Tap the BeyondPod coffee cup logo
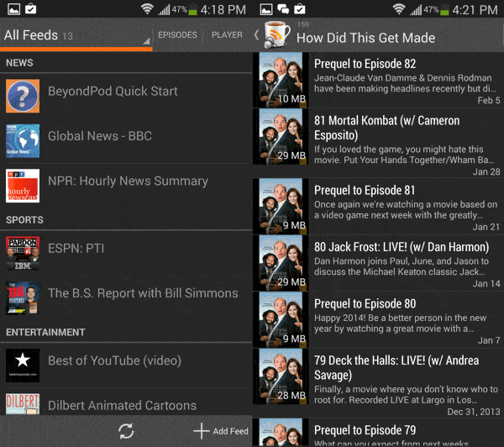The height and width of the screenshot is (447, 504). [x=276, y=34]
